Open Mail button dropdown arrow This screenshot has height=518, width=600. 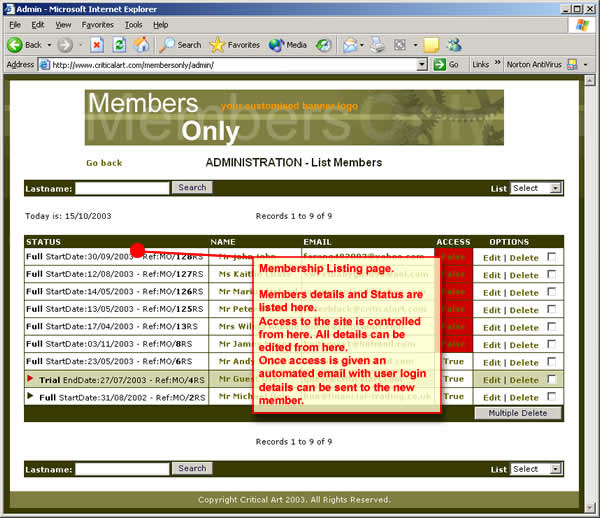[x=362, y=45]
